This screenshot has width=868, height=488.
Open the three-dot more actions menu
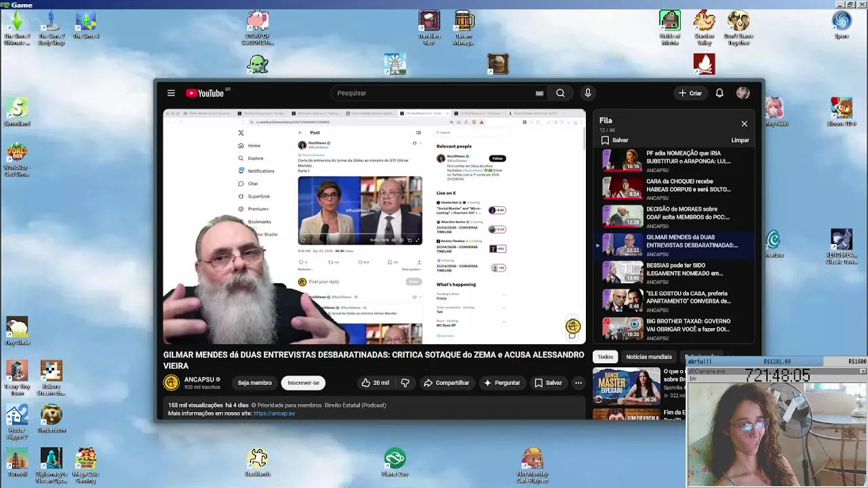pyautogui.click(x=578, y=383)
